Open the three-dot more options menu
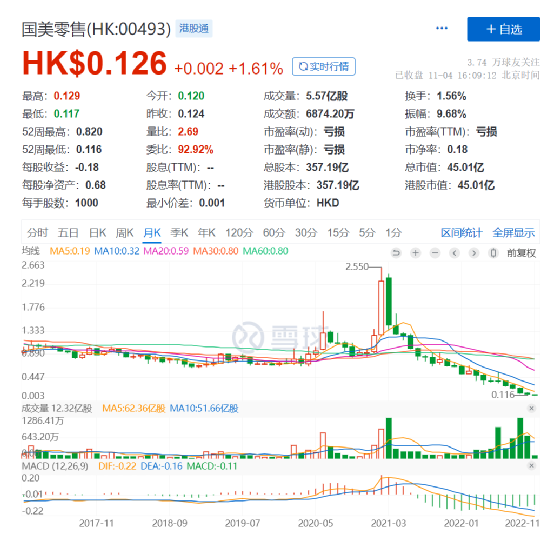This screenshot has width=553, height=535. click(442, 28)
